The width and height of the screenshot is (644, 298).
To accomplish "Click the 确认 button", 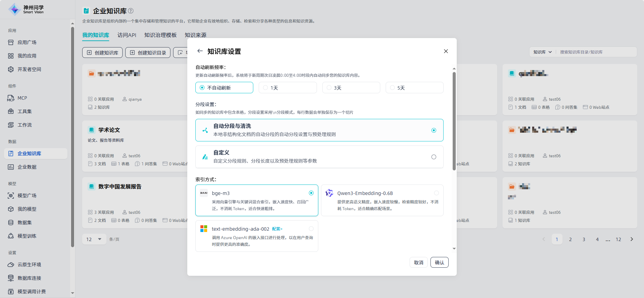I will (x=439, y=263).
